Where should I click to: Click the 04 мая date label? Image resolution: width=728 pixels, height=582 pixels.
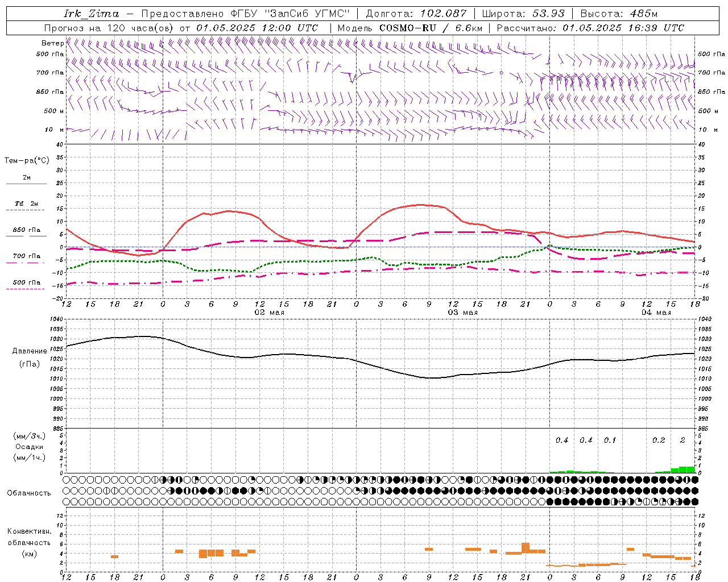tap(656, 313)
